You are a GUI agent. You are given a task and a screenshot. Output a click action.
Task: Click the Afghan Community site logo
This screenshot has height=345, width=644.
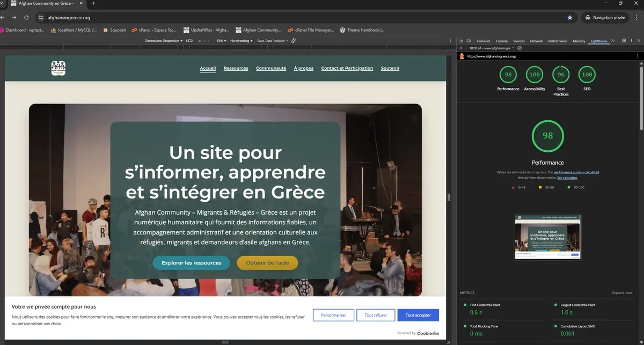point(58,68)
